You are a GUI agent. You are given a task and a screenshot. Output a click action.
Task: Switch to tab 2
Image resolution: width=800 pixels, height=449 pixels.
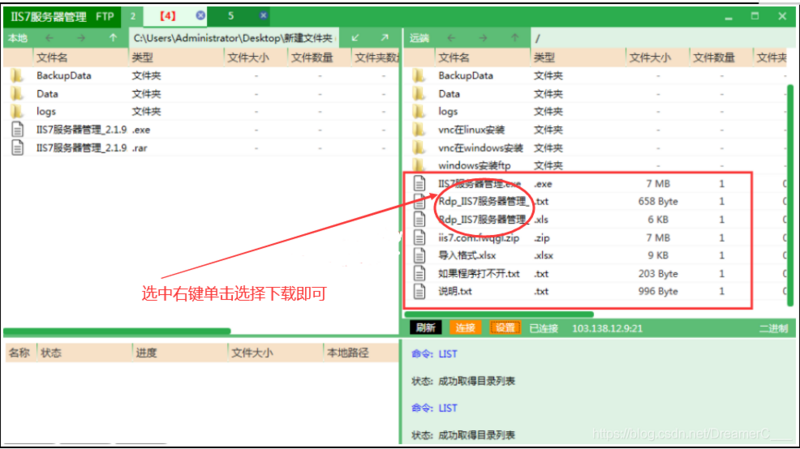pyautogui.click(x=133, y=16)
